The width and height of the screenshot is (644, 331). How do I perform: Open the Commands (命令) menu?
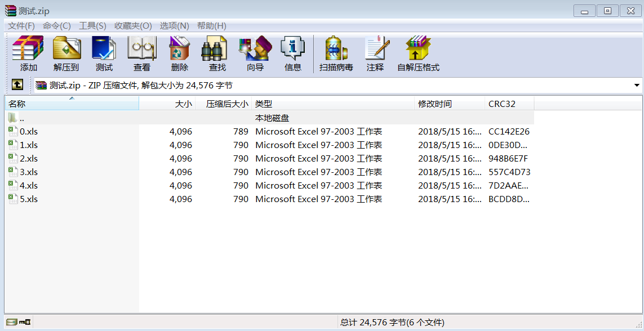point(57,26)
